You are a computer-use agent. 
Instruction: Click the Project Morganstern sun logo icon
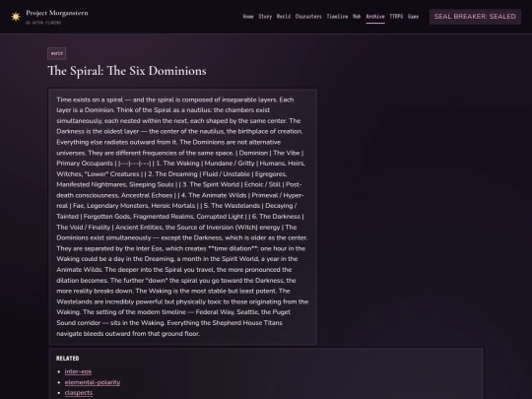(16, 17)
